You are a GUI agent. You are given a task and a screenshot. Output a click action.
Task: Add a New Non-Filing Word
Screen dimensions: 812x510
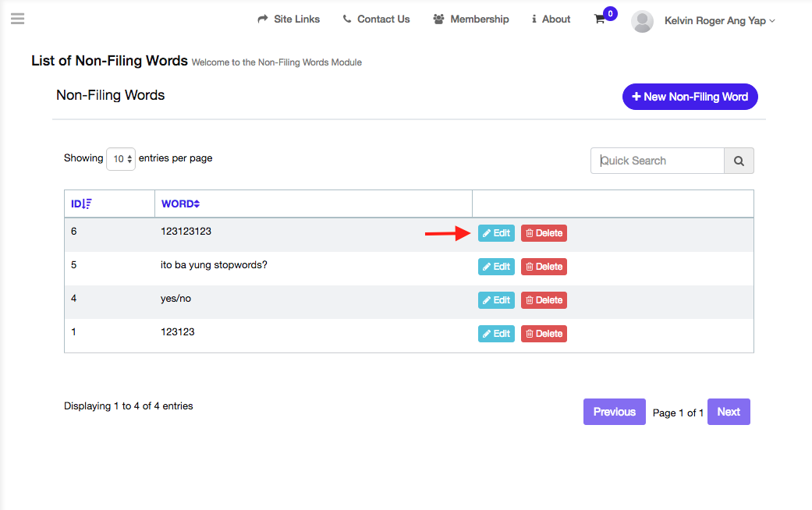[690, 97]
